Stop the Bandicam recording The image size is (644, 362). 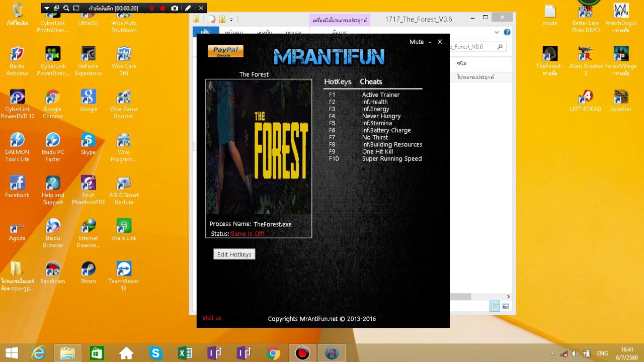(163, 8)
